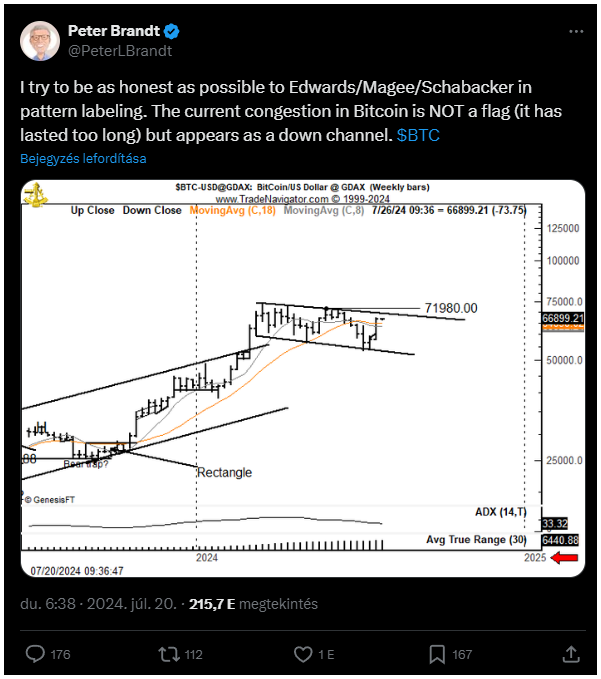Image resolution: width=601 pixels, height=679 pixels.
Task: Click the blue verified badge icon
Action: coord(172,31)
